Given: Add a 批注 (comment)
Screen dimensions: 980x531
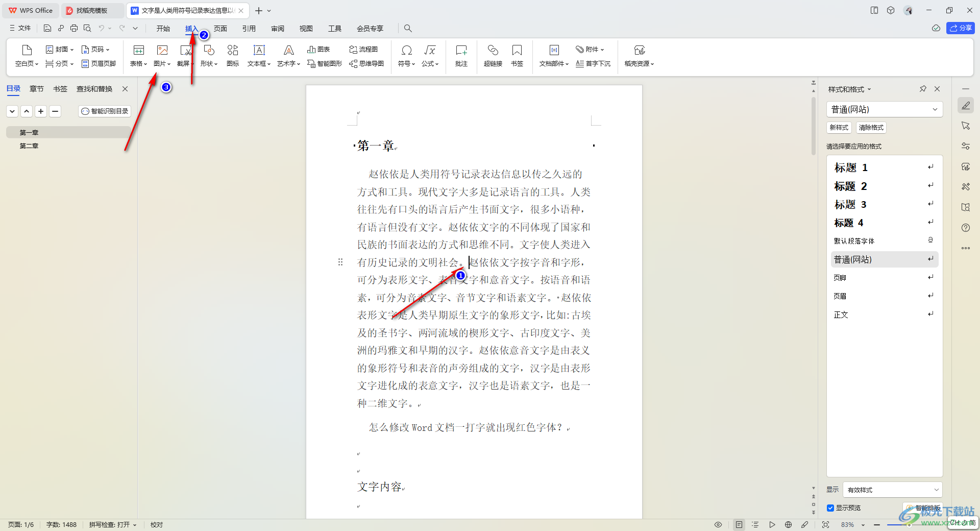Looking at the screenshot, I should pyautogui.click(x=461, y=56).
